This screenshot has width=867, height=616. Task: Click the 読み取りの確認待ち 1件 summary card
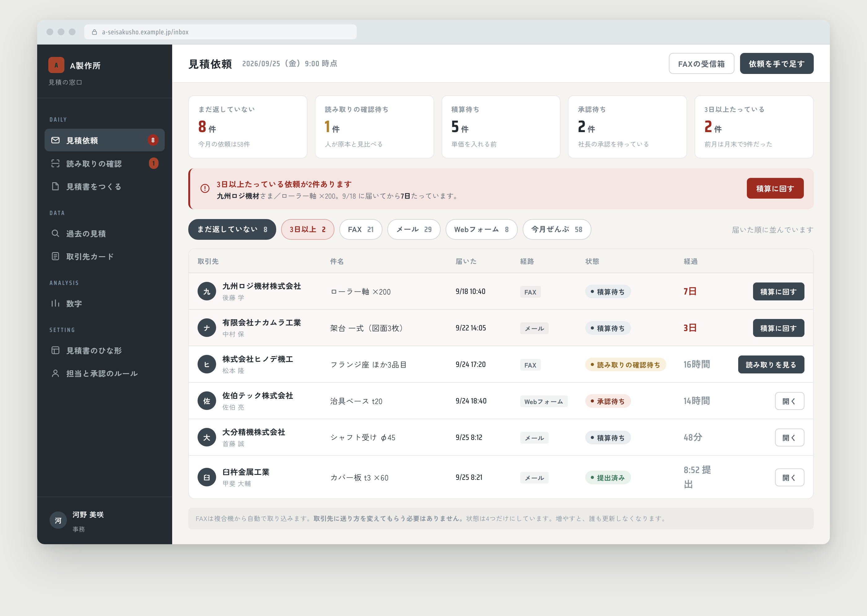[374, 127]
